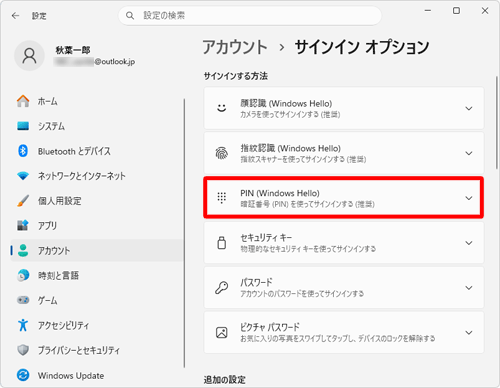Click the sidebar vertical scrollbar
This screenshot has height=388, width=500.
(x=184, y=233)
